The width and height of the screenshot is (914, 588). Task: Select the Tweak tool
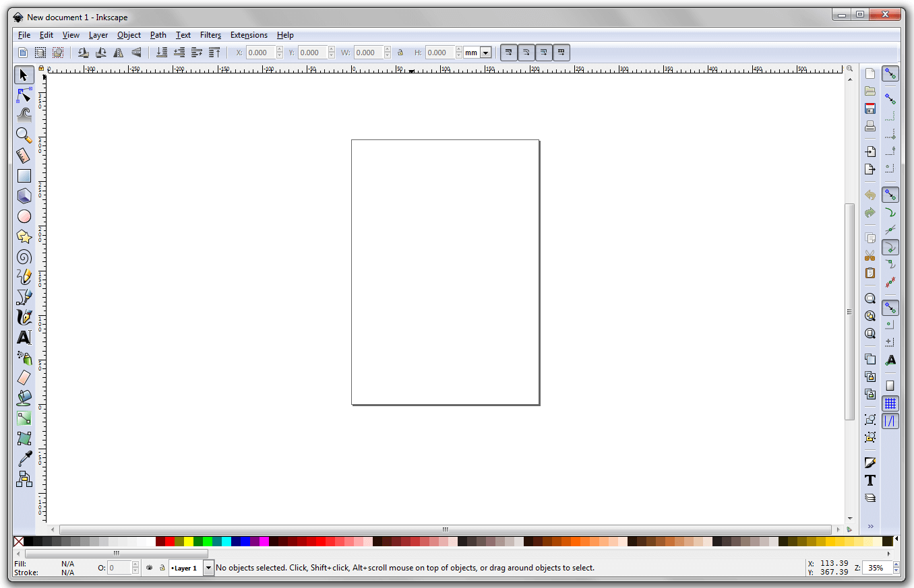pyautogui.click(x=24, y=115)
